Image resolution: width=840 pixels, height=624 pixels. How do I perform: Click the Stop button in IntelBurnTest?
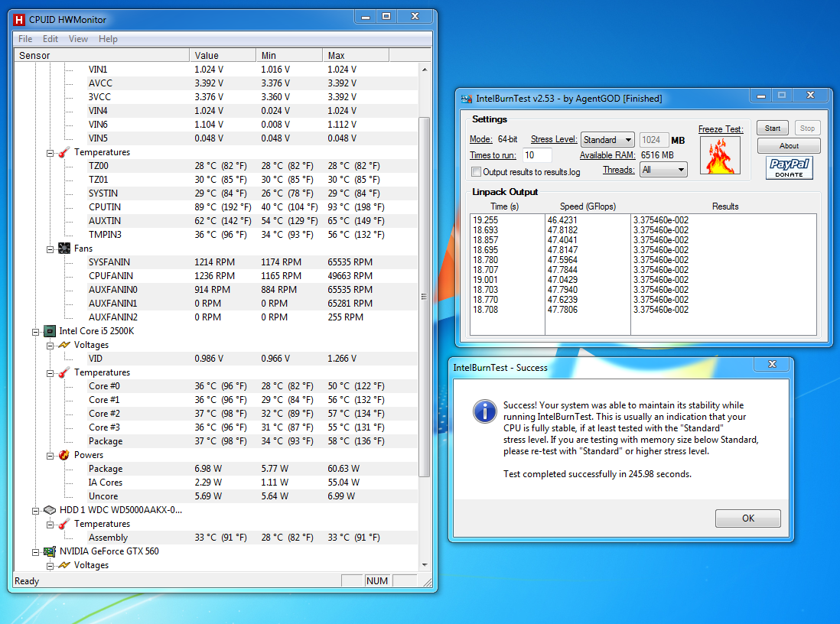point(807,128)
